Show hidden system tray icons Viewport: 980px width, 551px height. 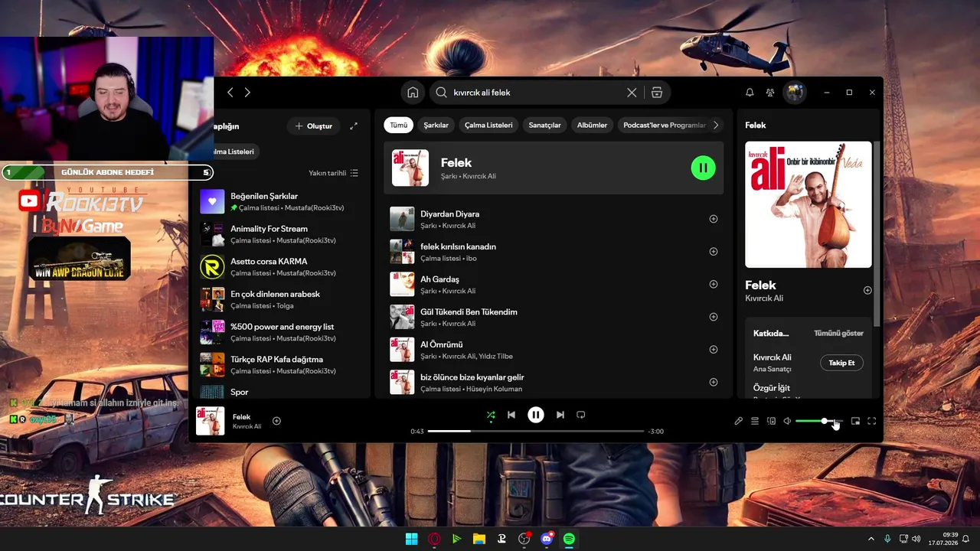coord(871,539)
